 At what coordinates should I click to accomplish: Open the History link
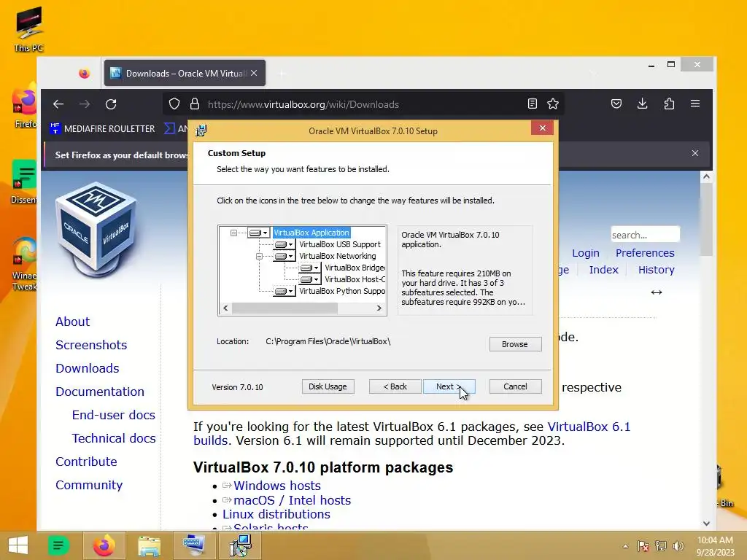tap(657, 270)
